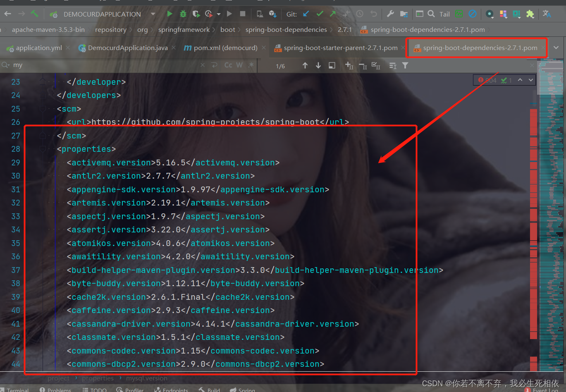The height and width of the screenshot is (392, 566).
Task: Toggle Words option in find bar
Action: (x=239, y=65)
